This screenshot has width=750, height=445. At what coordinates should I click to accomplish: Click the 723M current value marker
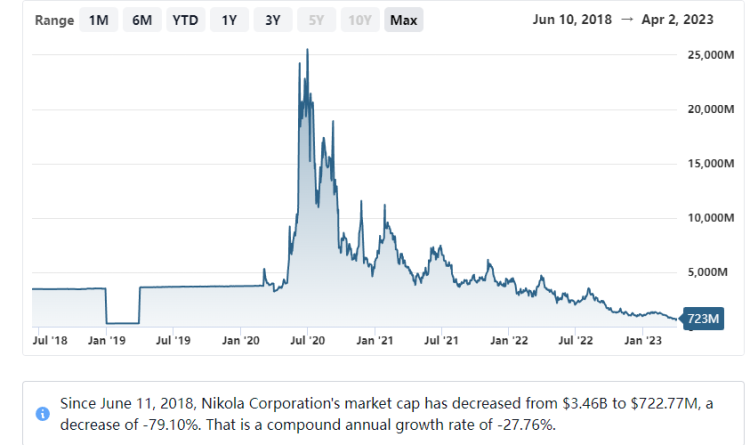[703, 319]
